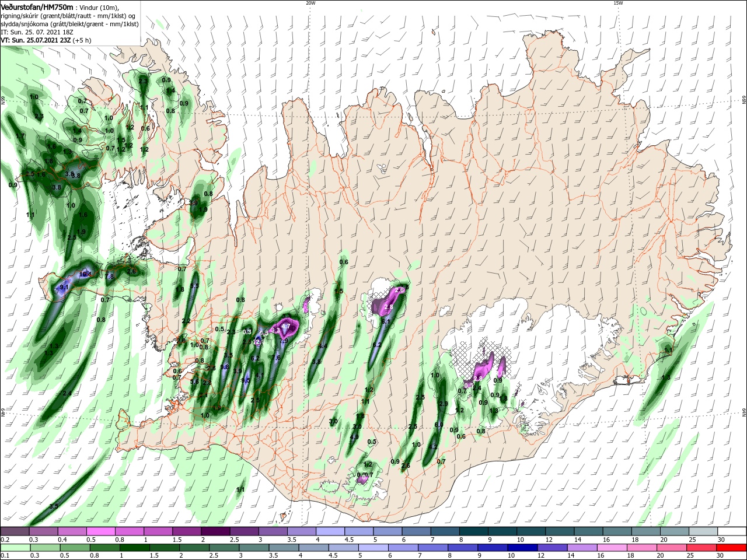Image resolution: width=747 pixels, height=560 pixels.
Task: Click the 'Veðurstofan/HM750m' title text
Action: [37, 6]
